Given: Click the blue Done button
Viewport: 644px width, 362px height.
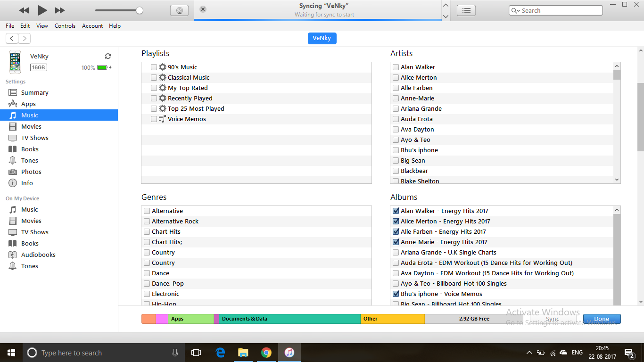Looking at the screenshot, I should (602, 319).
